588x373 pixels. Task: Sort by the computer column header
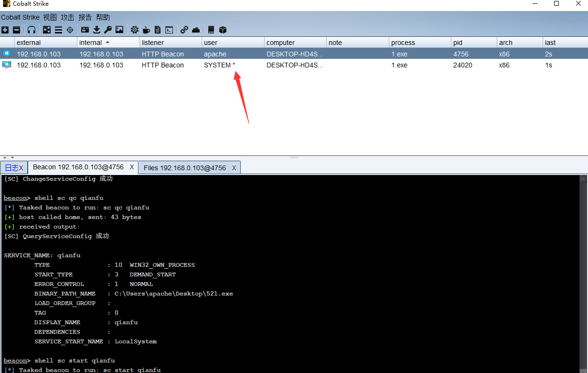click(295, 43)
